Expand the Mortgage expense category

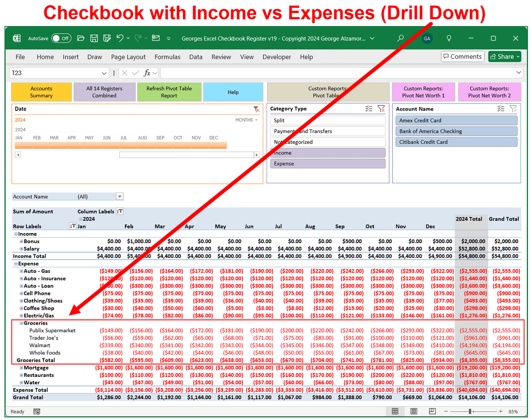tap(21, 367)
